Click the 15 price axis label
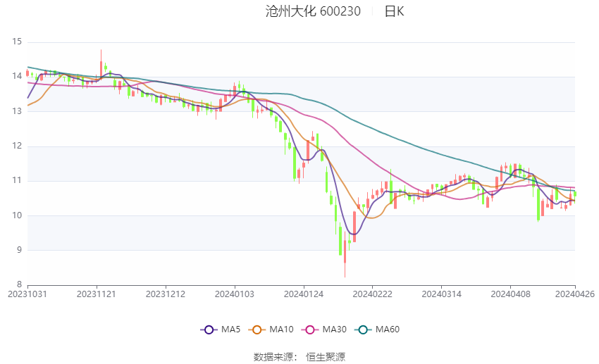The image size is (599, 364). click(x=17, y=42)
